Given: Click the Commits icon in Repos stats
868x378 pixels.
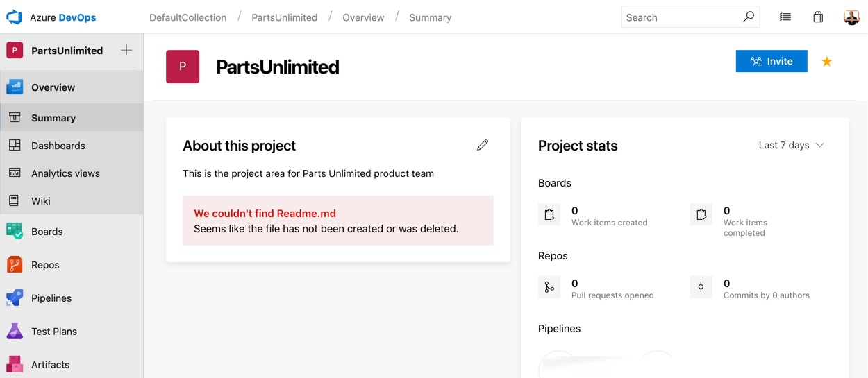Looking at the screenshot, I should (701, 287).
